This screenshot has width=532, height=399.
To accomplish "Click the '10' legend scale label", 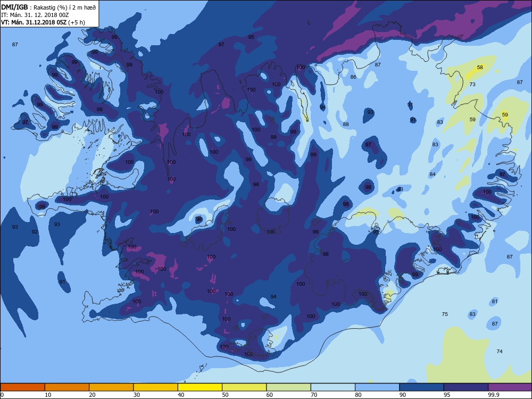I will pyautogui.click(x=48, y=395).
